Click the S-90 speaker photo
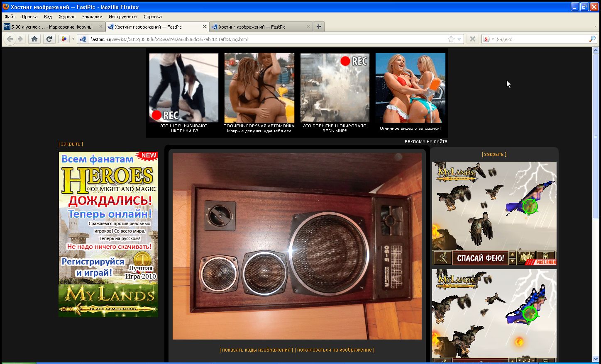 (297, 246)
